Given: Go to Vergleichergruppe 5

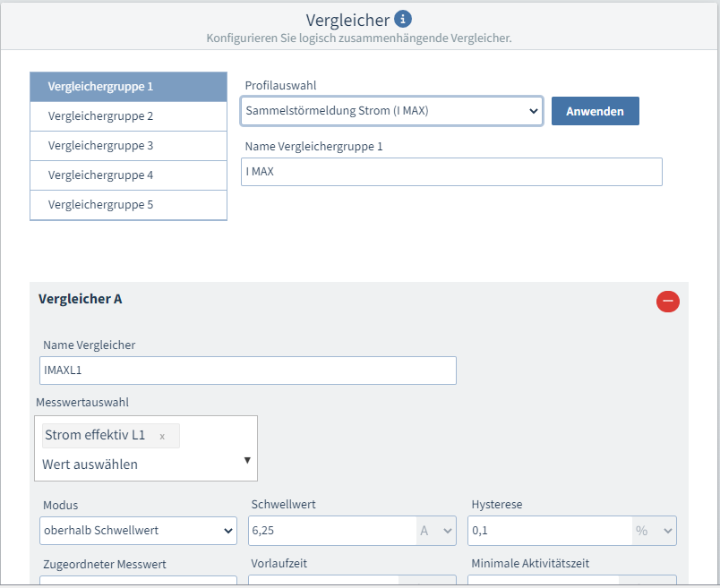Looking at the screenshot, I should (128, 205).
